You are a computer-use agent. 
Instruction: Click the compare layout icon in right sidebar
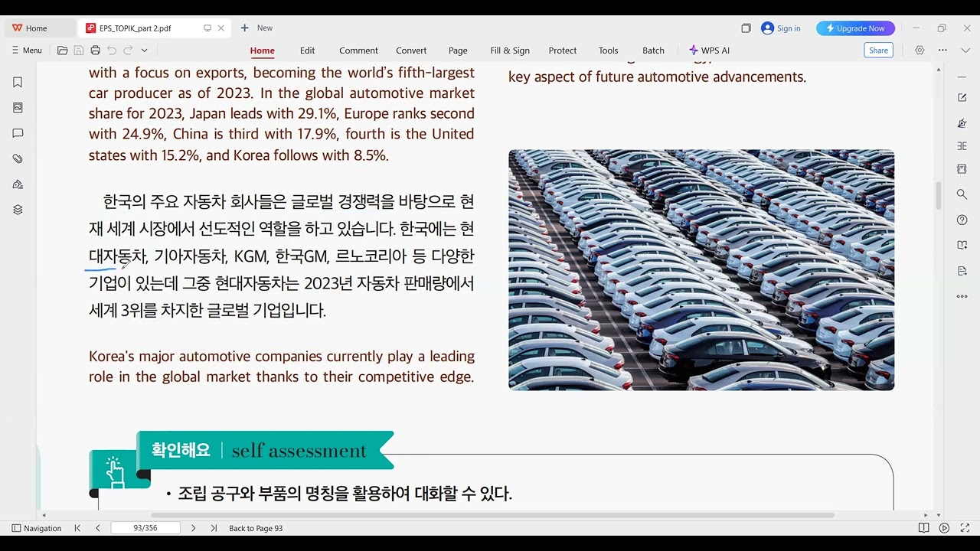click(x=962, y=146)
